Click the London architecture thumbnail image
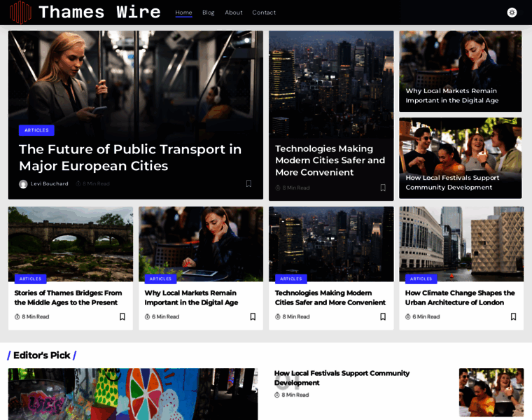 461,244
